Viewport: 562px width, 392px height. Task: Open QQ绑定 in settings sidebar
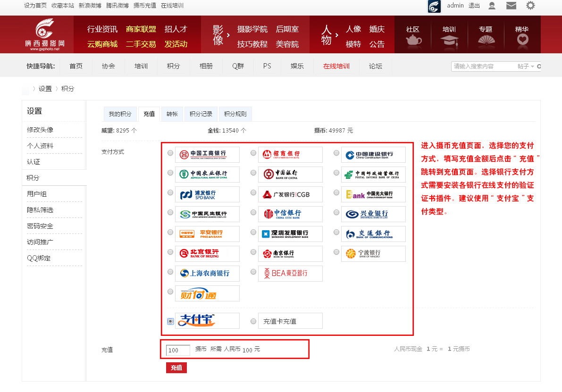tap(39, 259)
